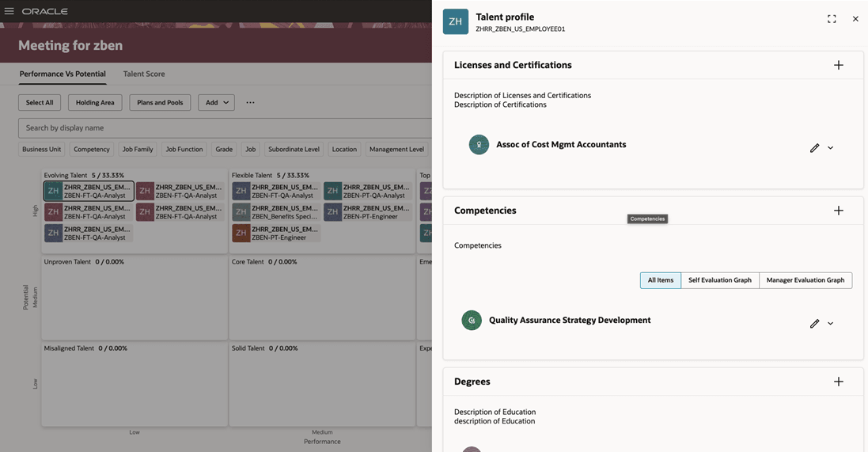The image size is (868, 452).
Task: Select ZBEN_Benefits Speci... card in Flexible Talent
Action: point(275,212)
